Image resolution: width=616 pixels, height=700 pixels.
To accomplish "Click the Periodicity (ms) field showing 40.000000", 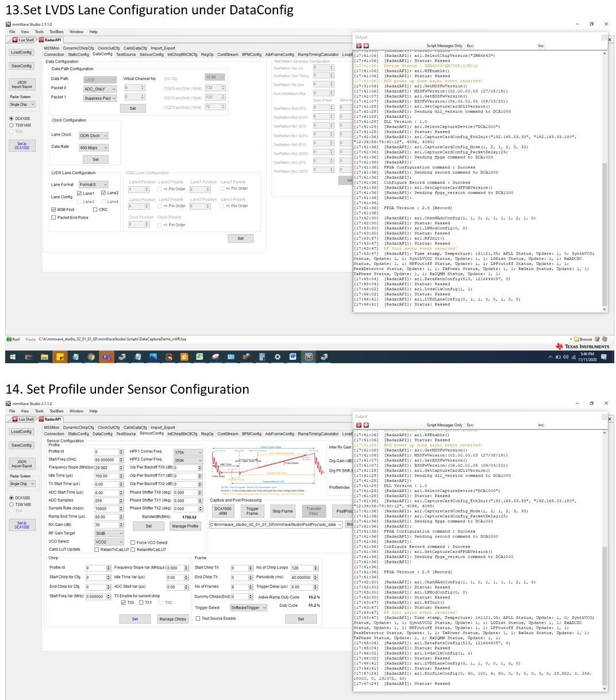I will click(303, 577).
